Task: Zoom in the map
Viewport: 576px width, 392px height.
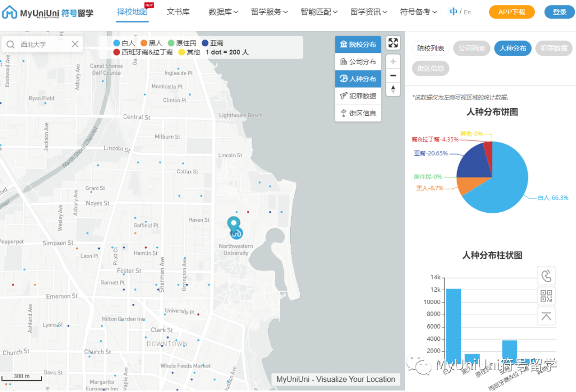Action: [393, 61]
